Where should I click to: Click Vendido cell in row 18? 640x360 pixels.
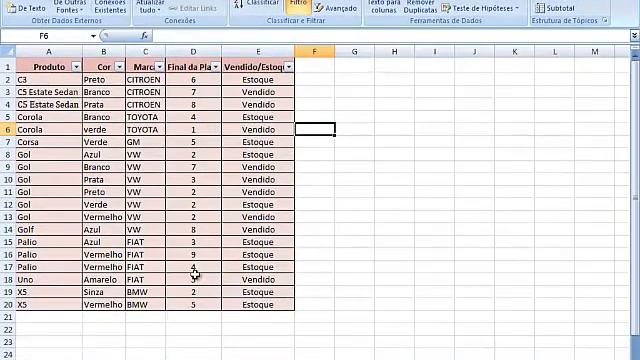[x=258, y=280]
